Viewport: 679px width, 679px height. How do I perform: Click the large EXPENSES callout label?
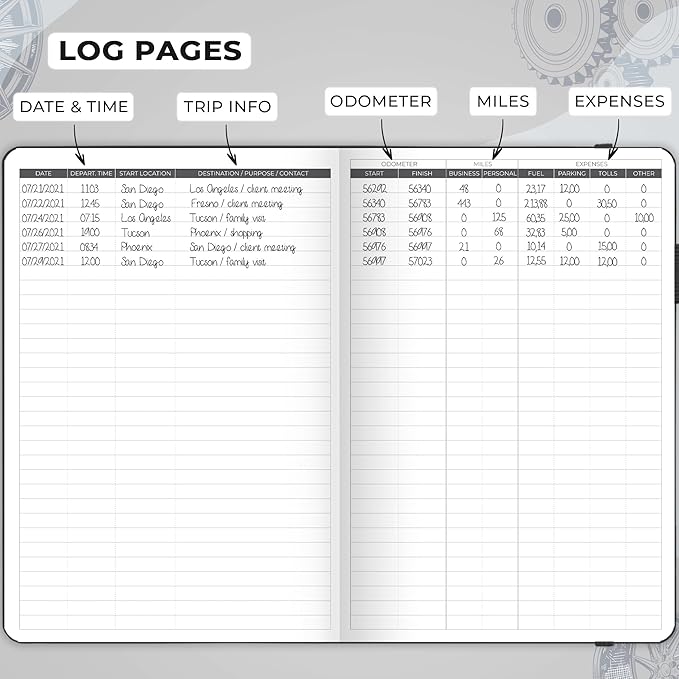620,101
